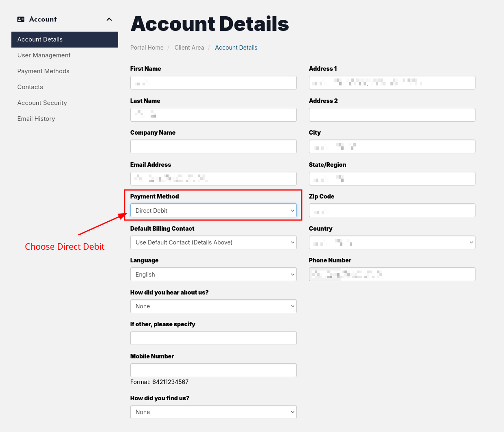Screen dimensions: 504x432
Task: Open User Management in sidebar
Action: point(44,55)
